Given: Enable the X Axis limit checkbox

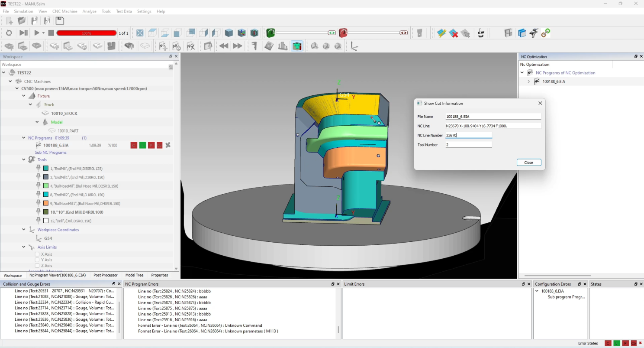Looking at the screenshot, I should tap(37, 254).
